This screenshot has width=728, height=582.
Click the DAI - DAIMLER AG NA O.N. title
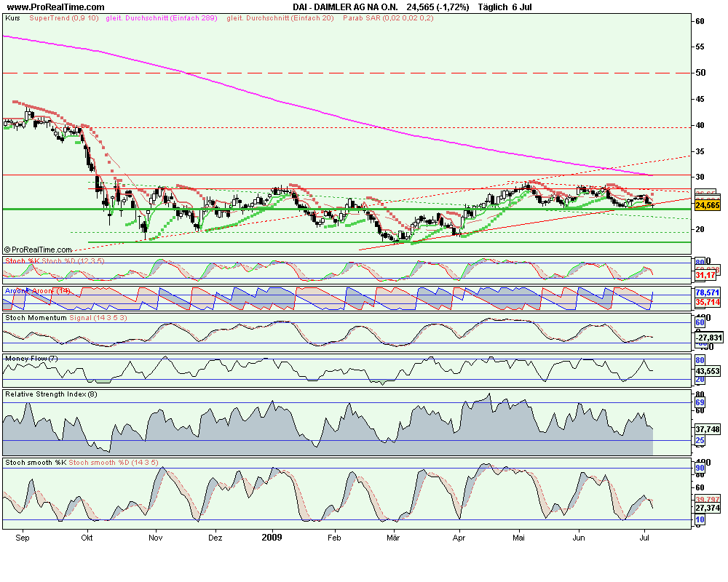(x=345, y=7)
